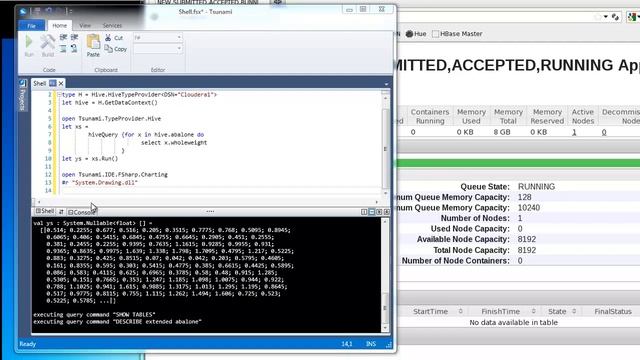Click the Memory Total value '8 GB'

[502, 132]
